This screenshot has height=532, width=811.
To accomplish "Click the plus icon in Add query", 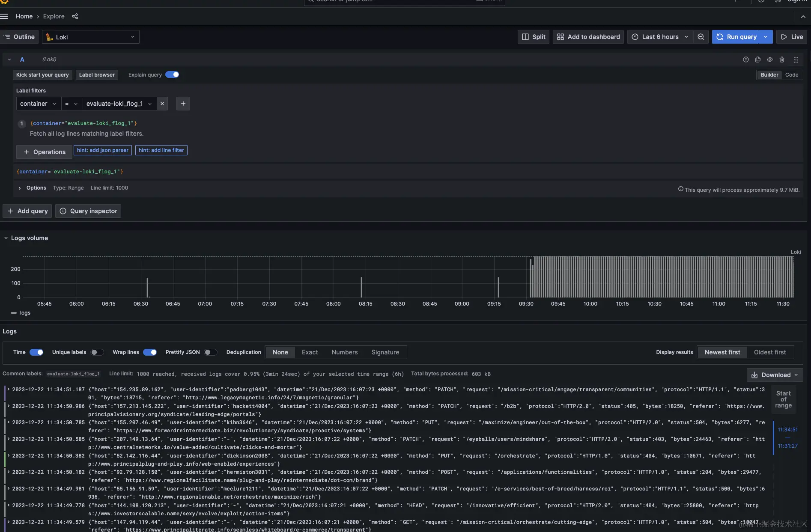I will coord(10,211).
